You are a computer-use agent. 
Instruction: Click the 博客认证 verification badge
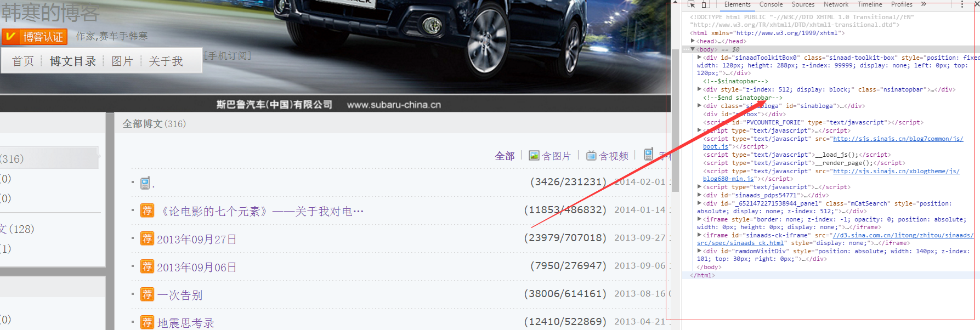pos(35,37)
